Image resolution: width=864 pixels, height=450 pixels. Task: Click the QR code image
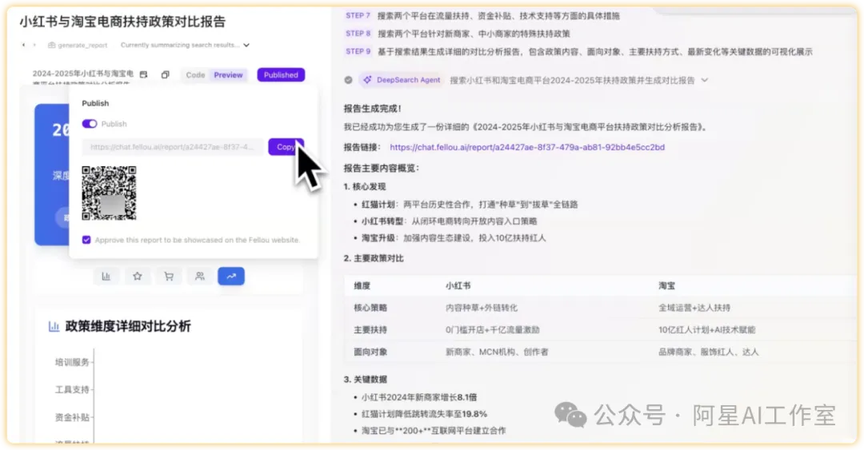point(109,193)
